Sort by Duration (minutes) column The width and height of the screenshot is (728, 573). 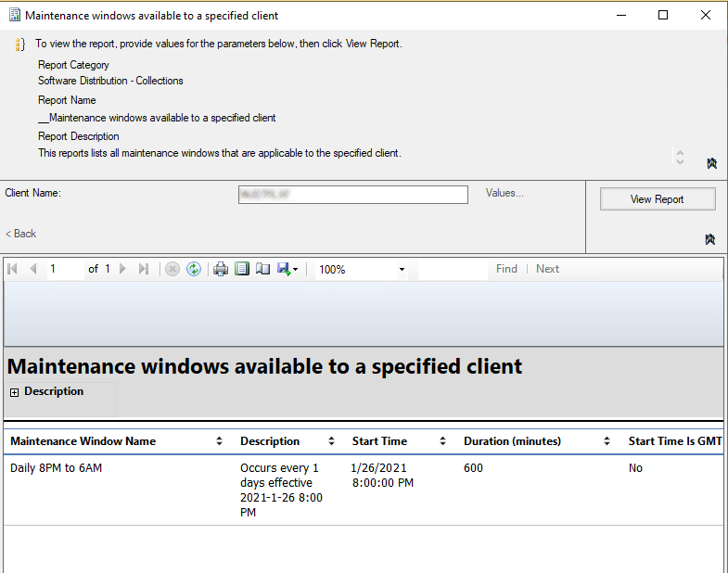click(x=607, y=441)
